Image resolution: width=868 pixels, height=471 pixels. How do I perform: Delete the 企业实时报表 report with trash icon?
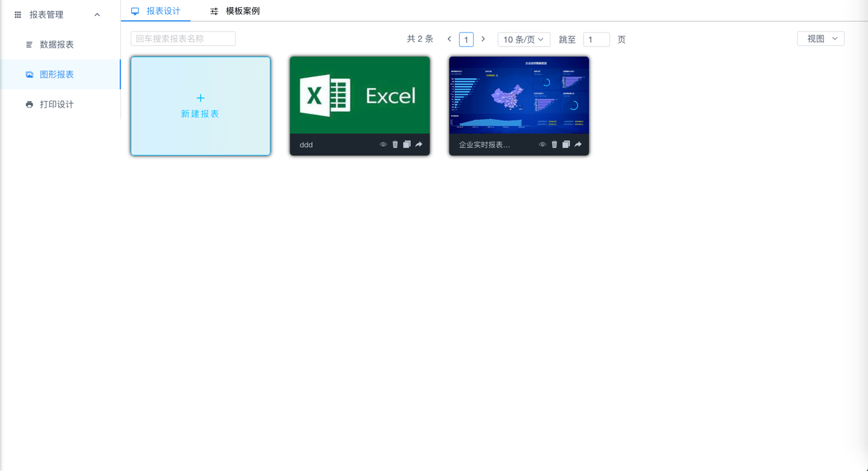pyautogui.click(x=554, y=145)
